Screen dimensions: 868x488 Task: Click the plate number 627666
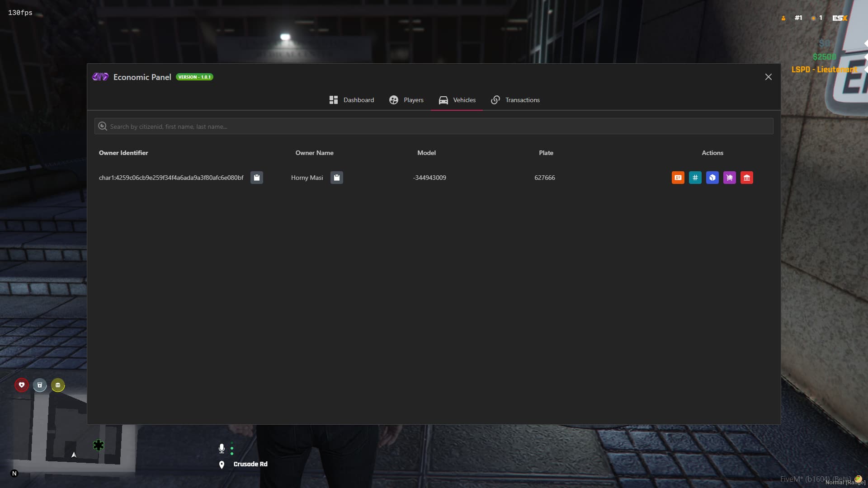point(544,178)
